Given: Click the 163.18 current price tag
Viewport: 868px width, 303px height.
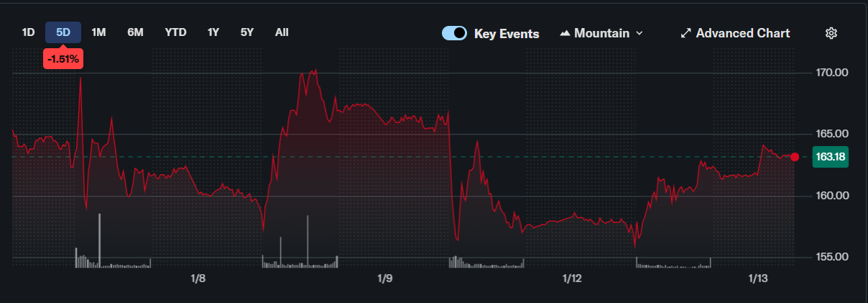Looking at the screenshot, I should click(x=830, y=157).
